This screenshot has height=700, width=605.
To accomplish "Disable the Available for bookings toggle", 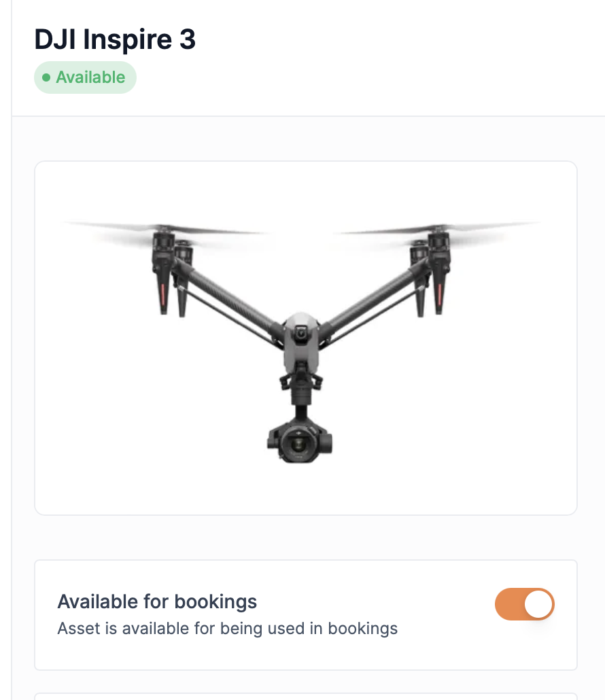I will coord(524,604).
